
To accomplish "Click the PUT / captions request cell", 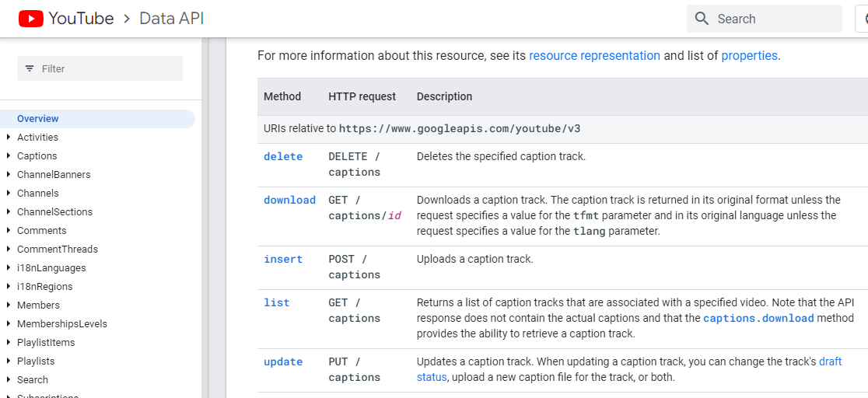I will [x=355, y=370].
